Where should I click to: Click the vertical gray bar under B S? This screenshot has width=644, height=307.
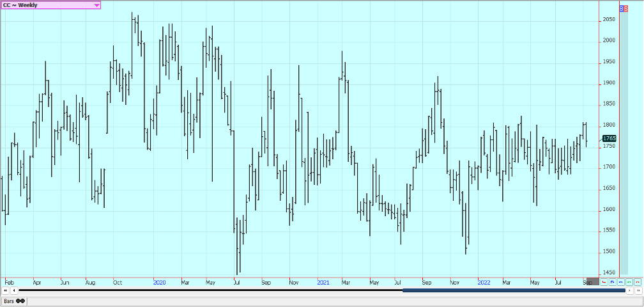[624, 143]
